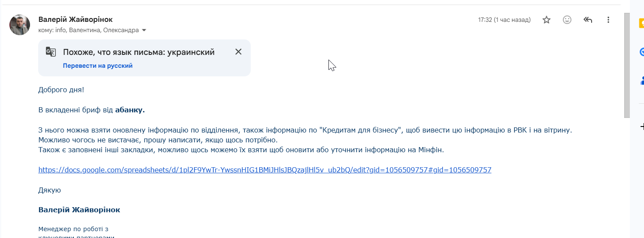The height and width of the screenshot is (238, 644).
Task: Open Contacts in the side panel
Action: 642,80
